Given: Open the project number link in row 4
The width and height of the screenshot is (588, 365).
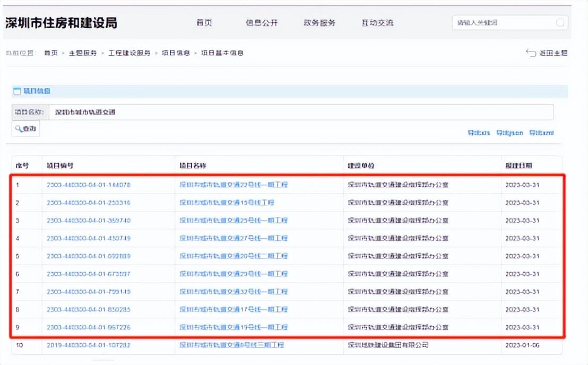Looking at the screenshot, I should pos(89,238).
